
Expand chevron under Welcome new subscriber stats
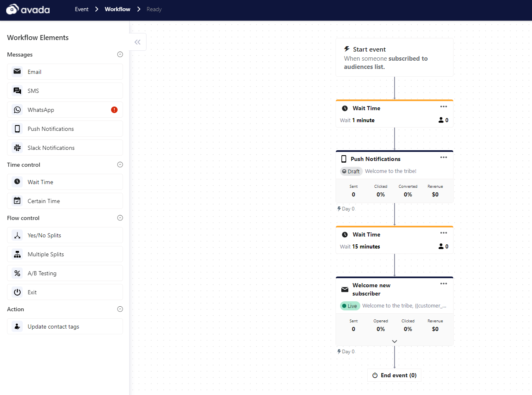[395, 341]
